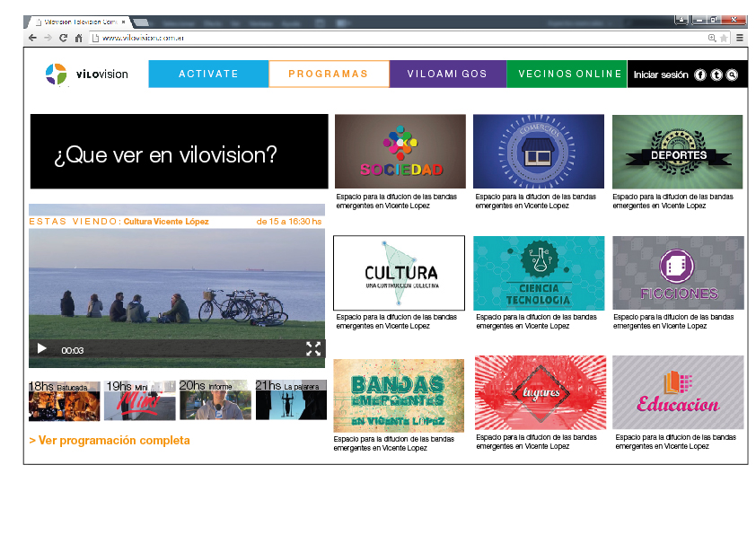Go to VECINOS ONLINE section

[x=567, y=74]
